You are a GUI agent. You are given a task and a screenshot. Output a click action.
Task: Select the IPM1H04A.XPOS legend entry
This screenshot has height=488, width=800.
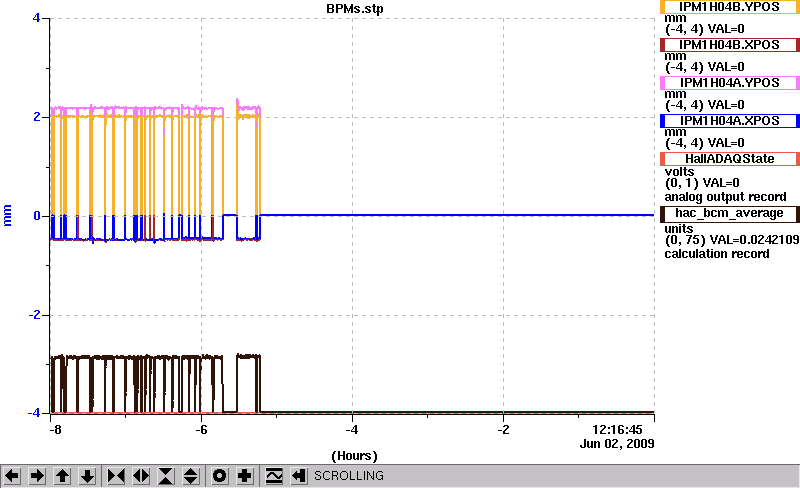730,121
